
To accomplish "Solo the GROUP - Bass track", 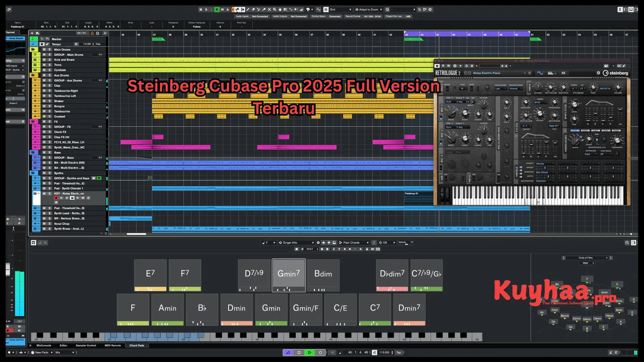I will [49, 158].
